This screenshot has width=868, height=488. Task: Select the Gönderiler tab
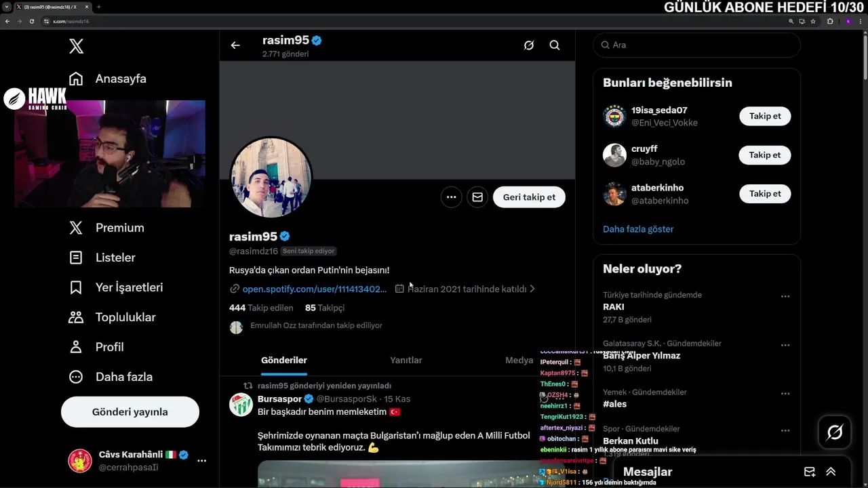tap(284, 360)
